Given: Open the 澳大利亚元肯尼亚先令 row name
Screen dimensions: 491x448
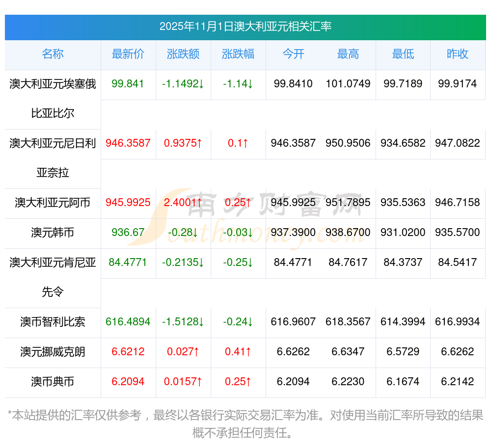Looking at the screenshot, I should tap(53, 277).
